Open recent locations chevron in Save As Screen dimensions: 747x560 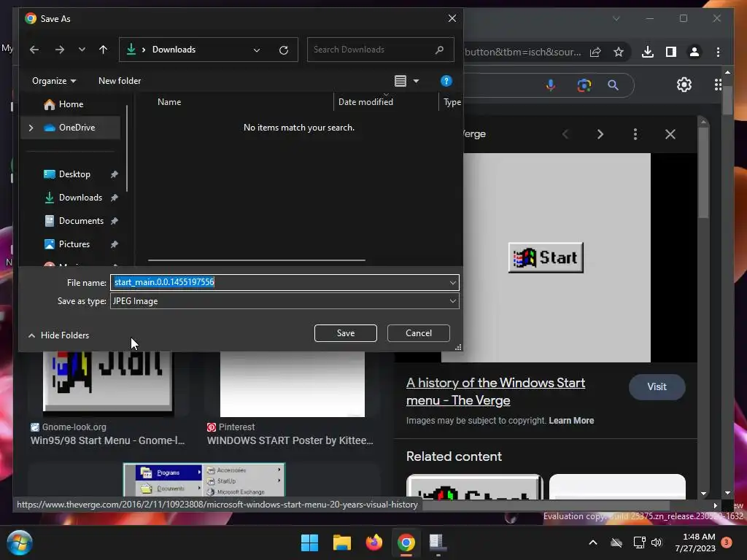coord(82,50)
